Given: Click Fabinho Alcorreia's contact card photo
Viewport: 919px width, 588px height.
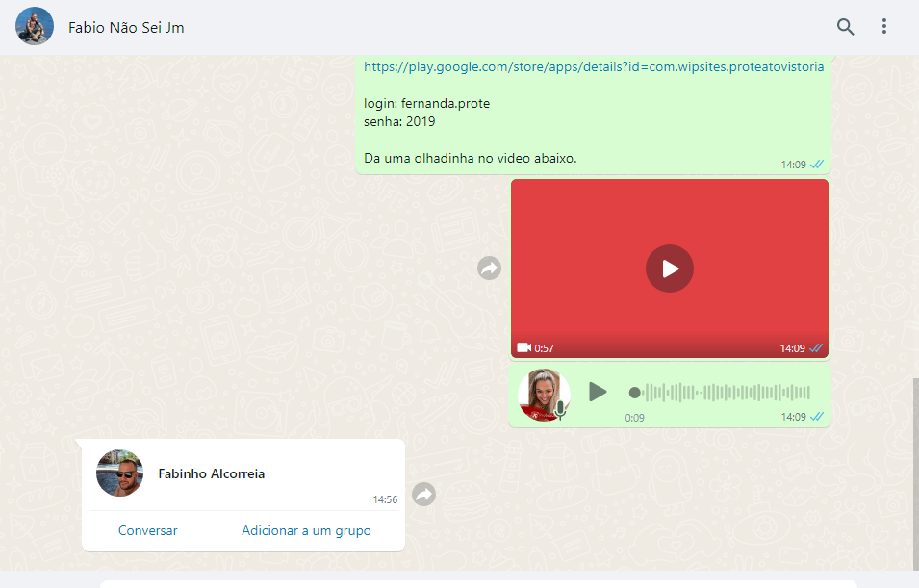Looking at the screenshot, I should pos(120,473).
